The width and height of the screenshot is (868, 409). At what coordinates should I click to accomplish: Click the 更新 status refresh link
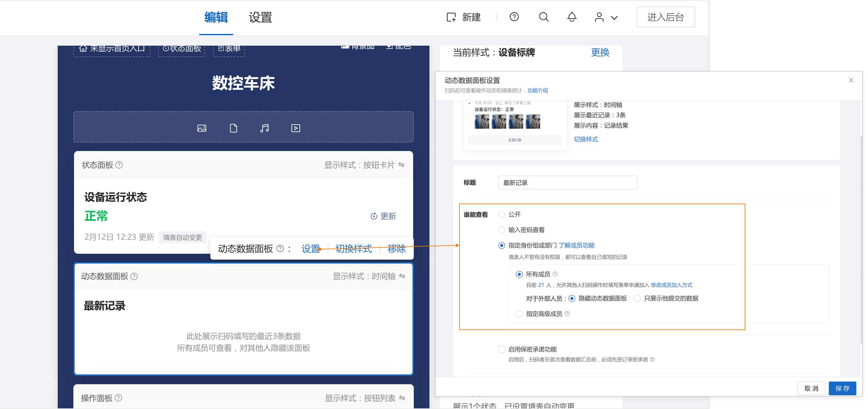(383, 216)
